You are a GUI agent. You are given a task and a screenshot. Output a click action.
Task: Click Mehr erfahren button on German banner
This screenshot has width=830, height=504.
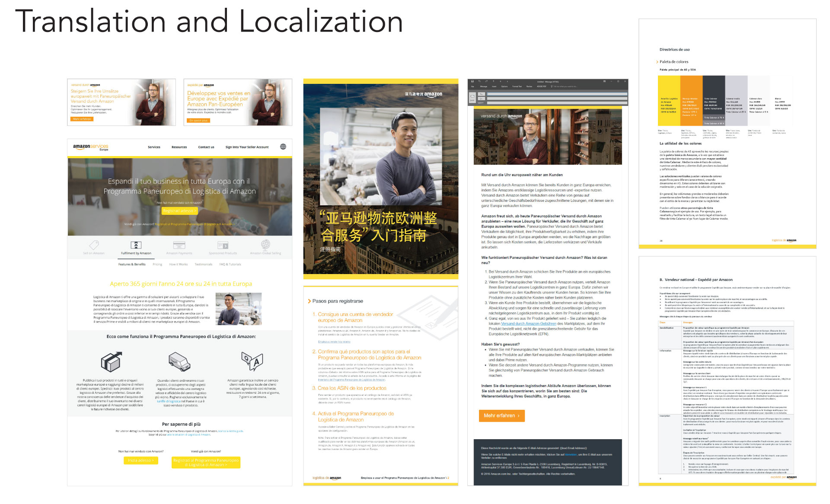coord(82,119)
